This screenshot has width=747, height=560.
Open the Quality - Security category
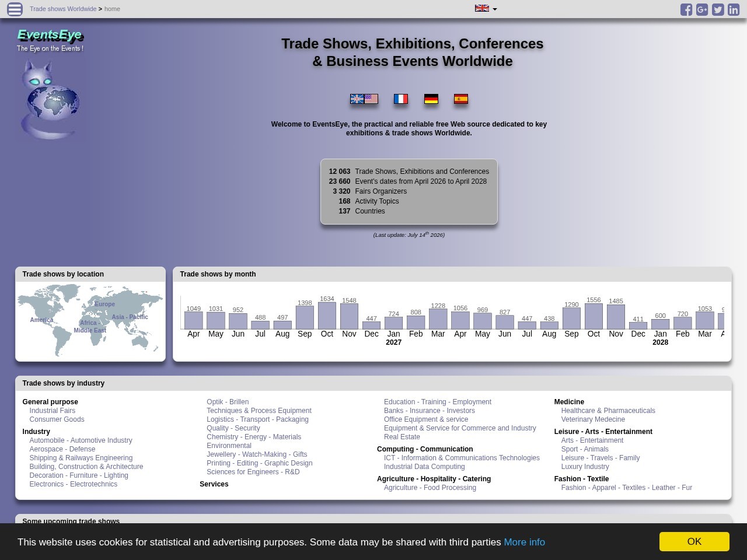(x=233, y=428)
